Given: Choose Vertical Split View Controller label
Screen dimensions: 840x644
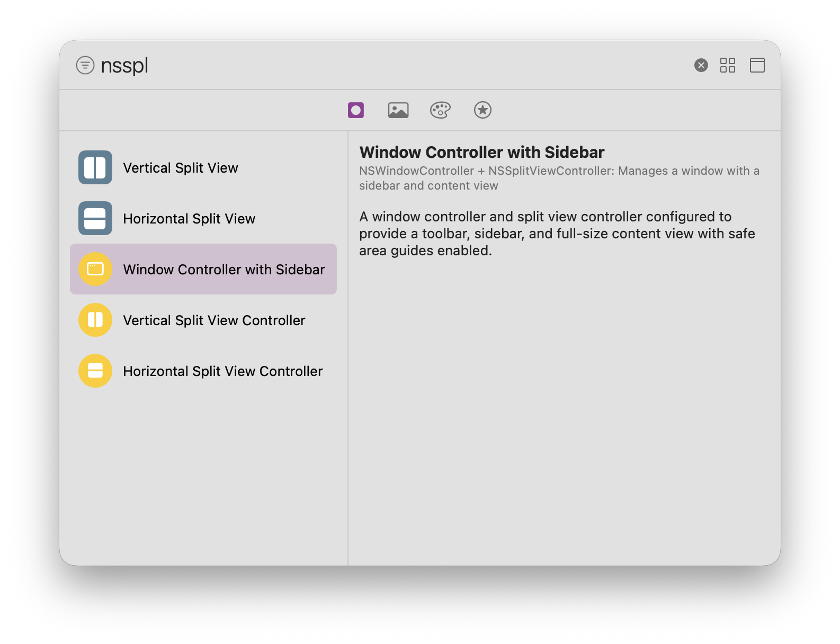Looking at the screenshot, I should [214, 320].
